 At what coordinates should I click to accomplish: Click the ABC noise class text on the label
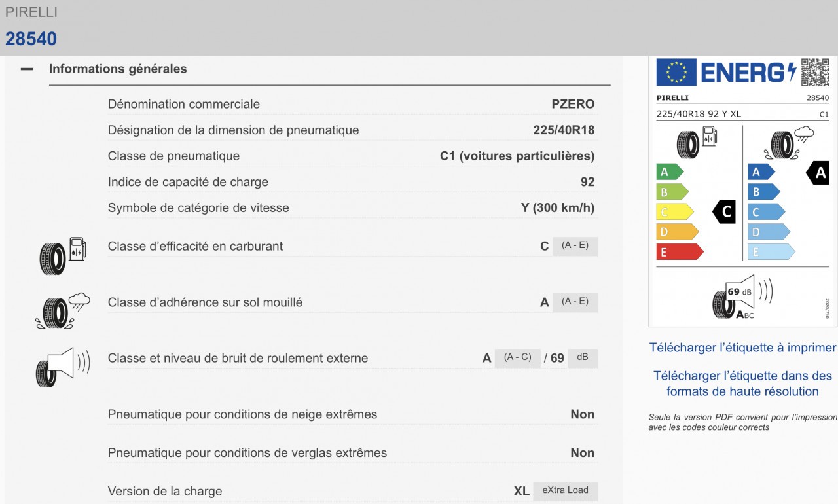click(x=745, y=315)
